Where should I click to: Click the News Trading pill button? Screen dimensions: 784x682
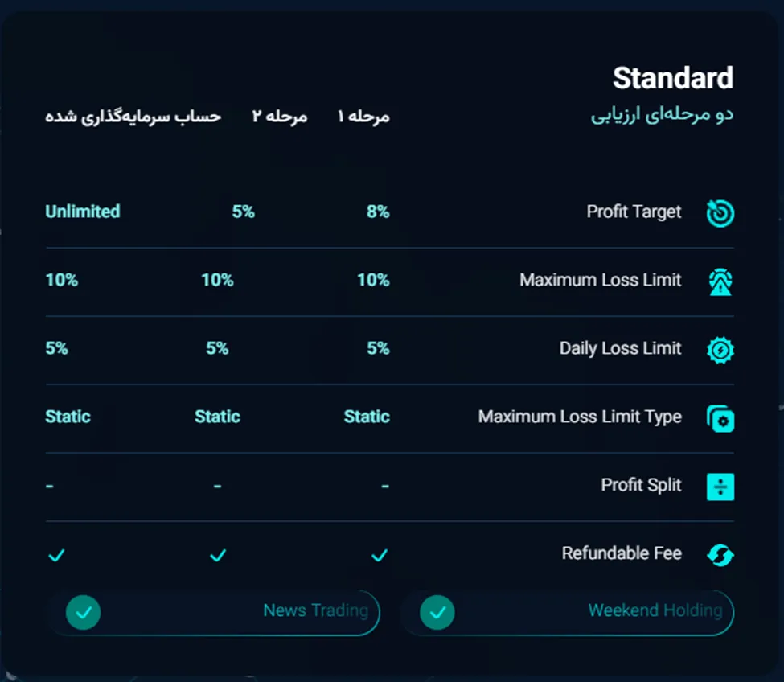pos(214,613)
